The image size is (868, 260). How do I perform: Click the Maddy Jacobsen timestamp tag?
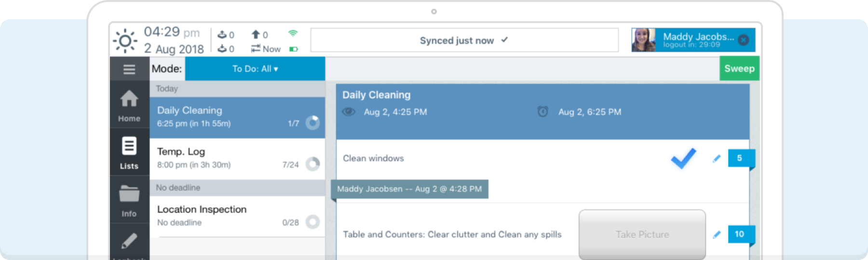409,189
